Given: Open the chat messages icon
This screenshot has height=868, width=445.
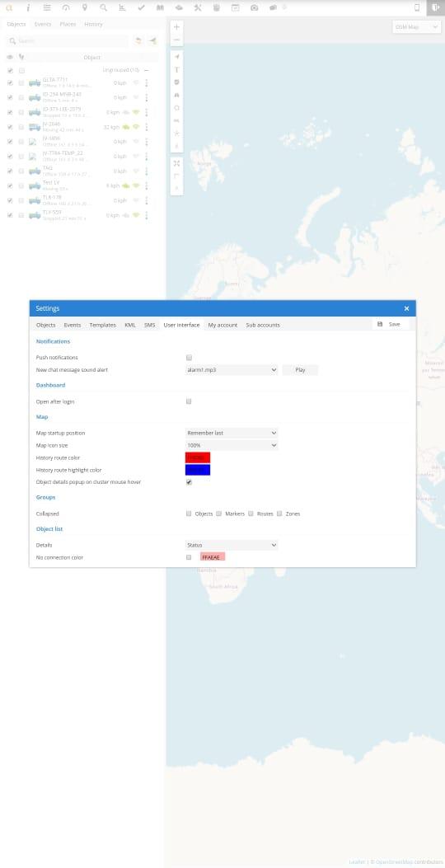Looking at the screenshot, I should (x=273, y=7).
